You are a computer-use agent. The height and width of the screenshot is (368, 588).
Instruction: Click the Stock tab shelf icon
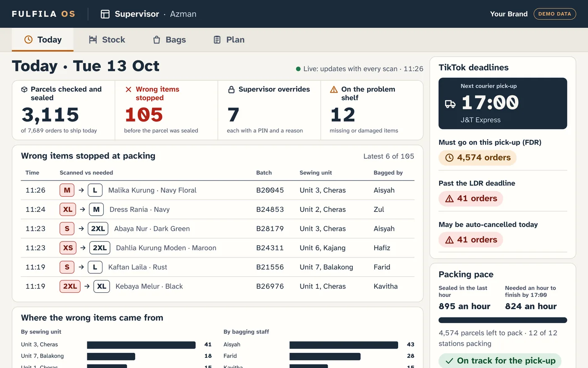pyautogui.click(x=93, y=40)
